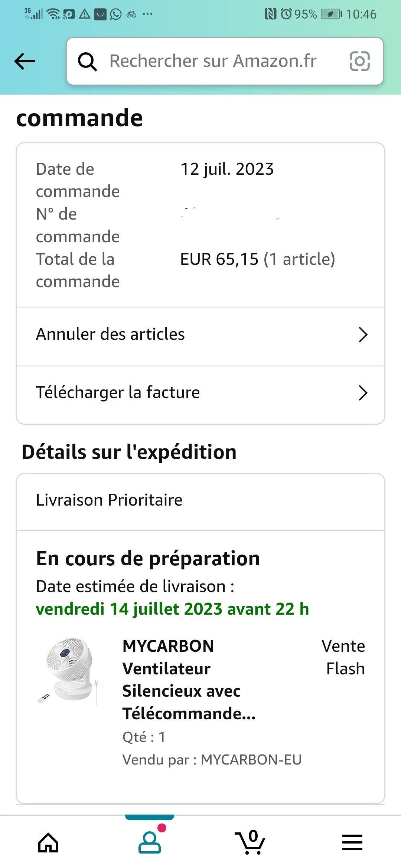Open the hamburger menu icon
The image size is (401, 868).
pyautogui.click(x=352, y=842)
